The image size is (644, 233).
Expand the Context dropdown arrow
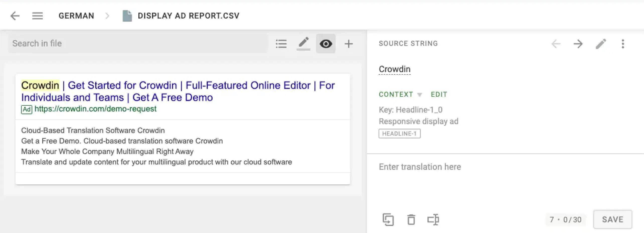coord(419,95)
